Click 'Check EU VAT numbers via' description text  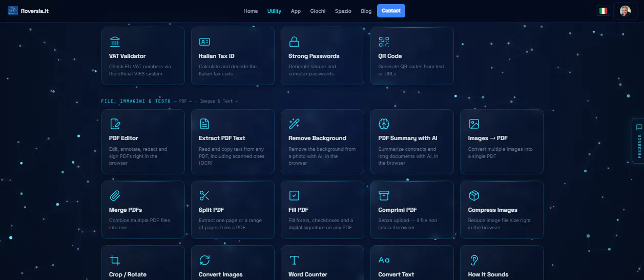(140, 67)
